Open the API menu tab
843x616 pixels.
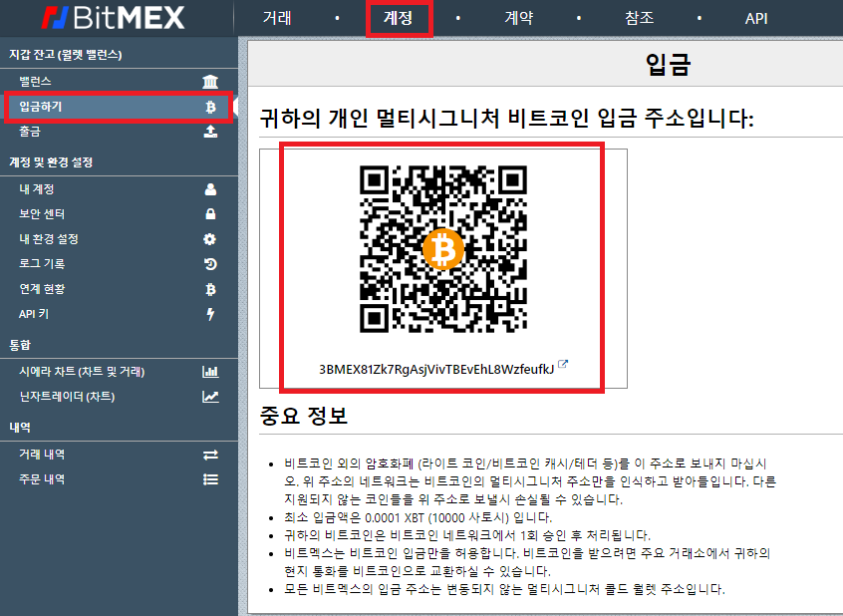[x=756, y=19]
